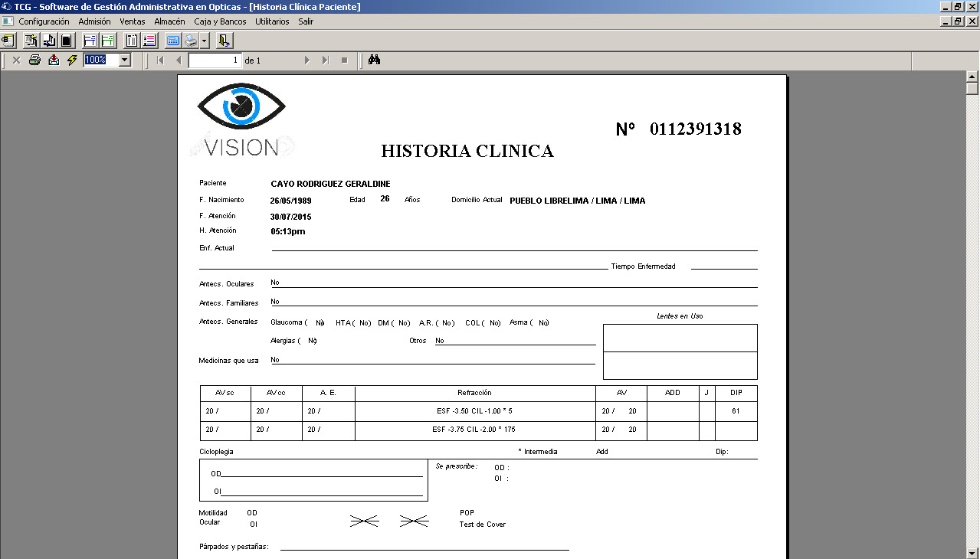Click the binoculars search icon
Viewport: 980px width, 559px height.
pos(374,60)
